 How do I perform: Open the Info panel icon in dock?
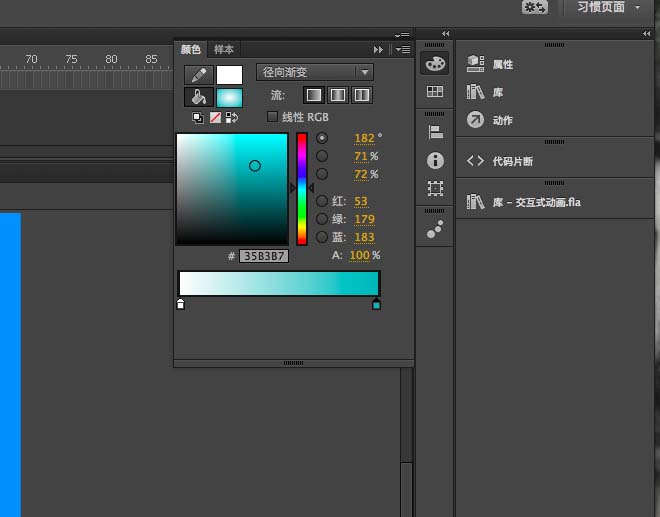[x=435, y=160]
